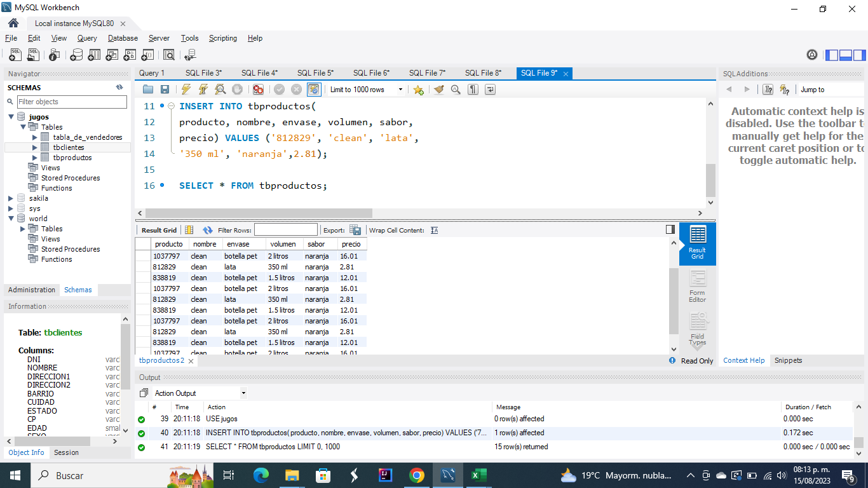Screen dimensions: 868x488
Task: Switch to the Session tab
Action: click(66, 452)
